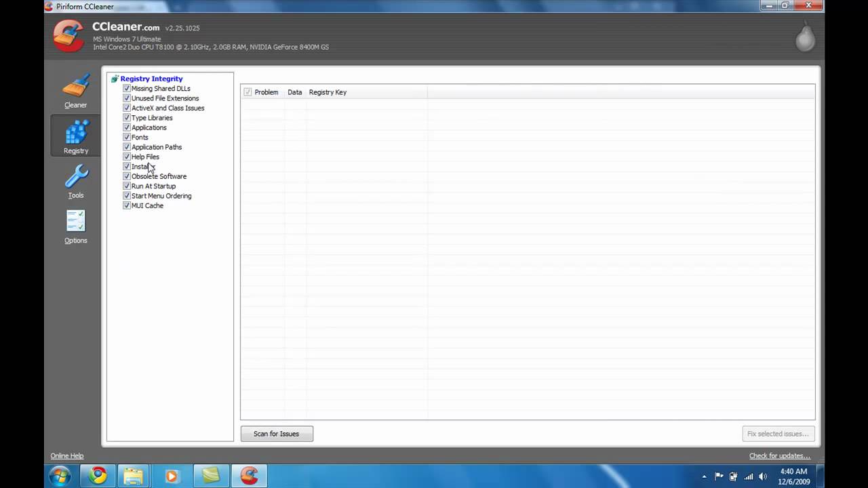Sort by Data column header
868x488 pixels.
point(294,92)
